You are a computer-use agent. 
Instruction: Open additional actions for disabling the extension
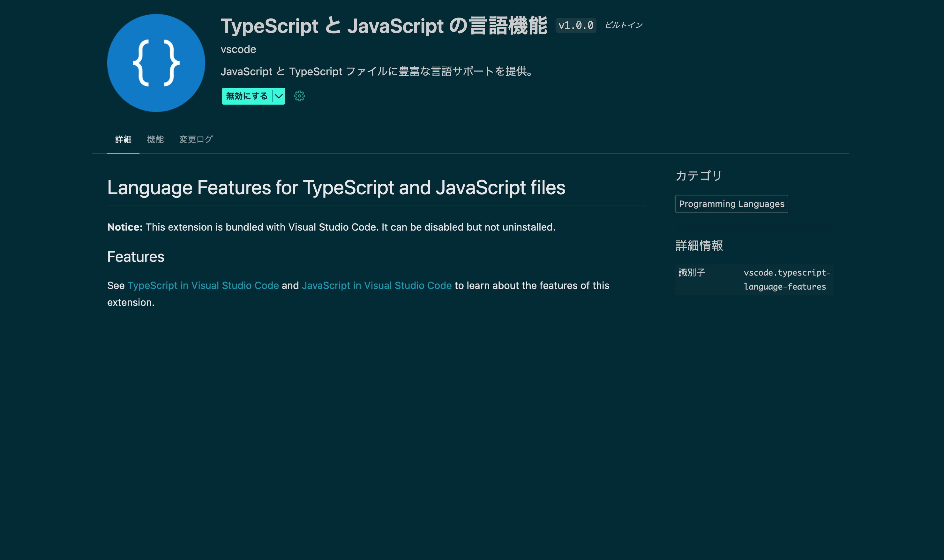coord(278,96)
